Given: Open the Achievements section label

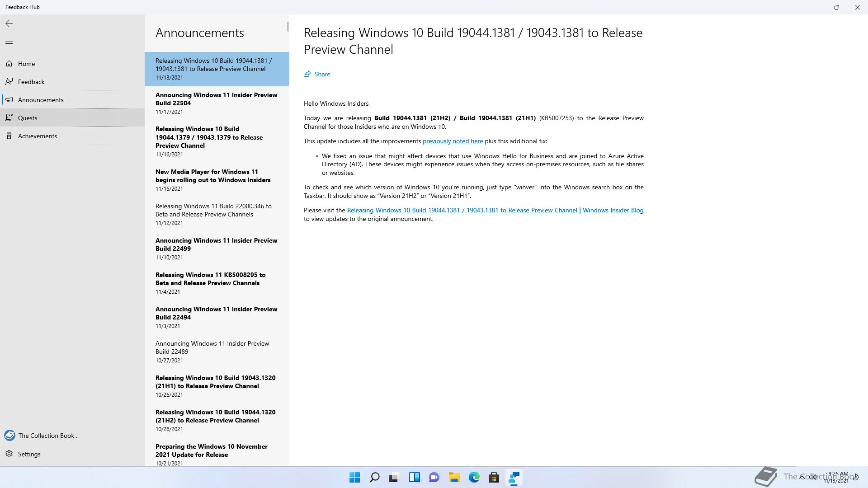Looking at the screenshot, I should 38,136.
